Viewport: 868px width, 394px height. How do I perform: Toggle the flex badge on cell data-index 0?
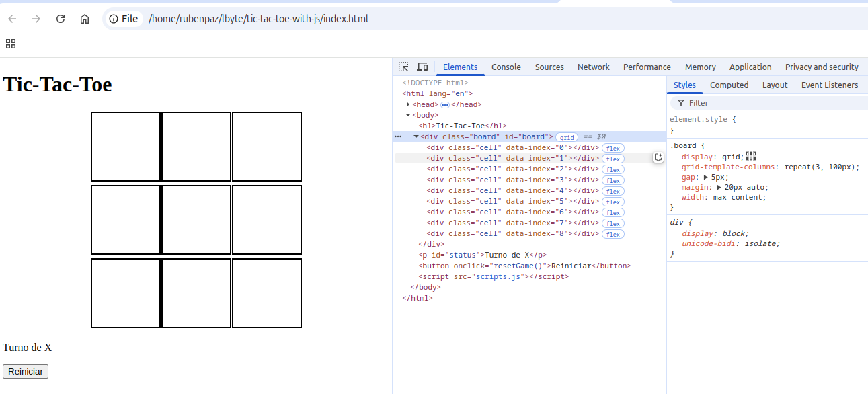coord(613,148)
